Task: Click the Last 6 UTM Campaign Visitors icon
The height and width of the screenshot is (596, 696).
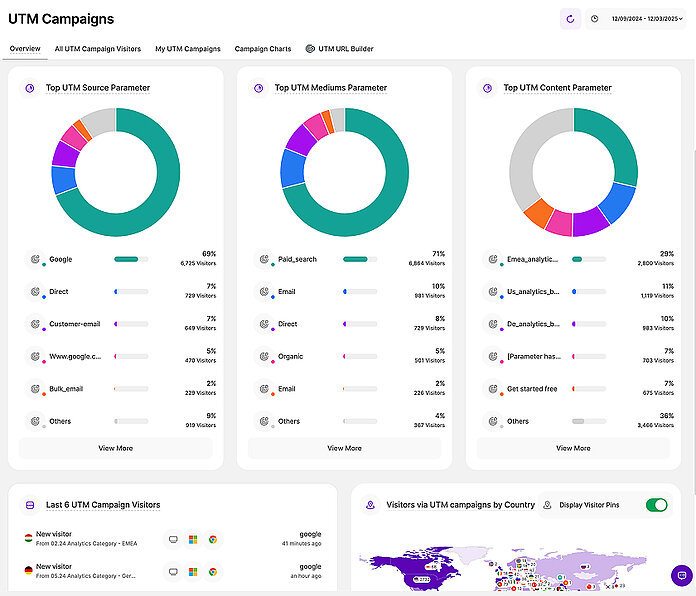Action: click(x=30, y=505)
